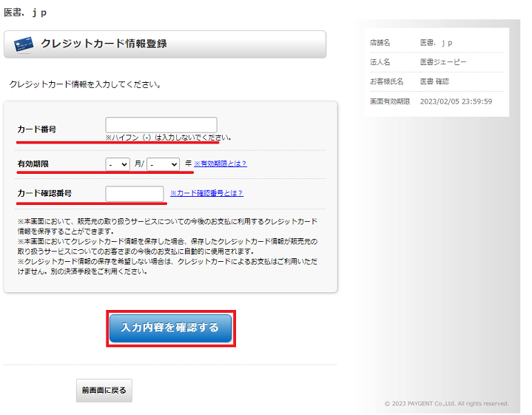Viewport: 532px width, 415px height.
Task: Click the お客様氏名 value 医書 確認
Action: pyautogui.click(x=434, y=81)
